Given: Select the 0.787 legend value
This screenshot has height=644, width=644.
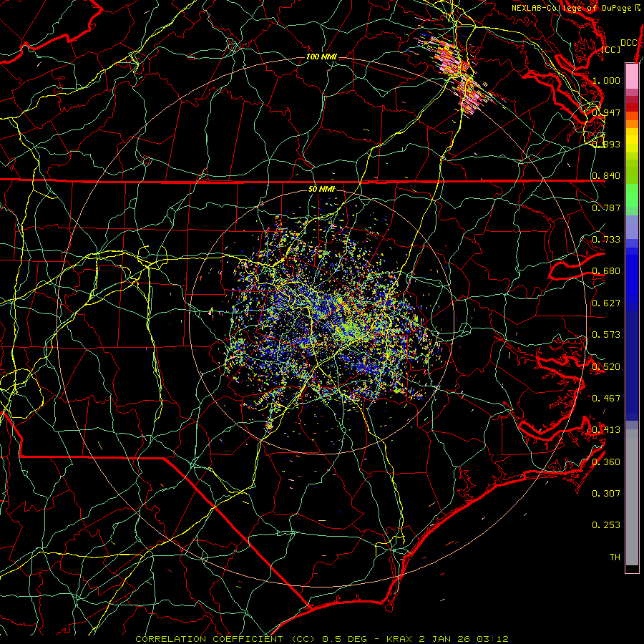Looking at the screenshot, I should (x=606, y=208).
